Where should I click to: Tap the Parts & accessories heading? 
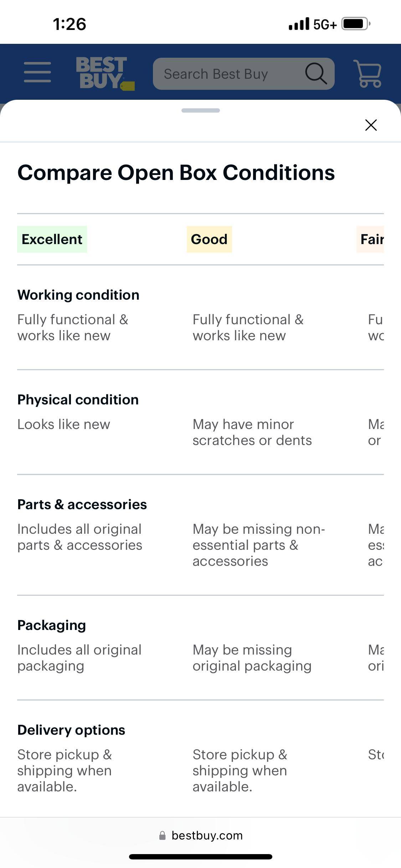(82, 505)
